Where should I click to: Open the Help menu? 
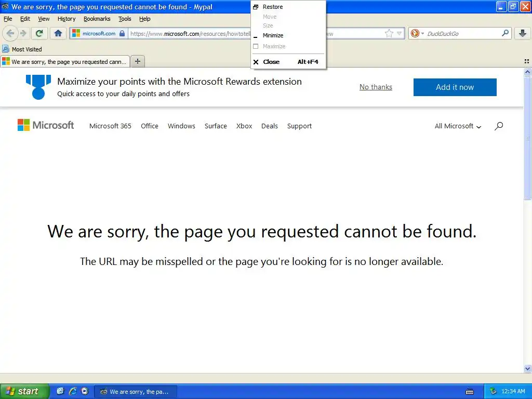coord(145,19)
